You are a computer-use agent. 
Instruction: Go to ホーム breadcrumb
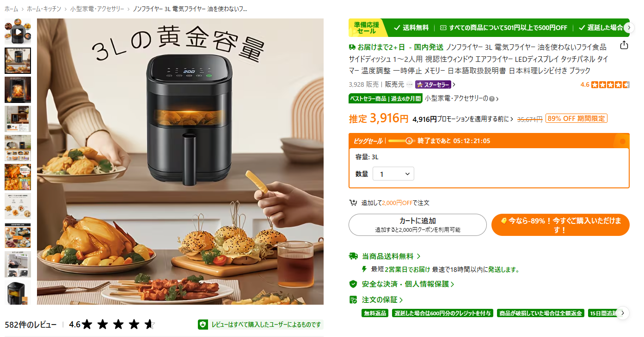[x=12, y=9]
